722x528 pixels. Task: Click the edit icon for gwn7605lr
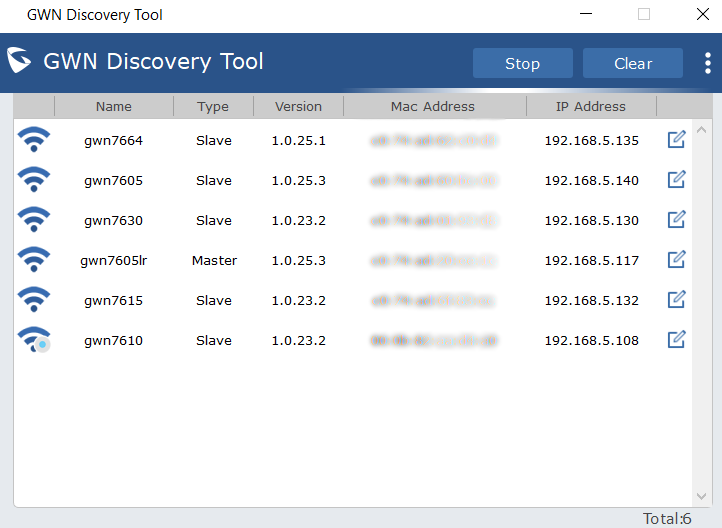tap(676, 260)
